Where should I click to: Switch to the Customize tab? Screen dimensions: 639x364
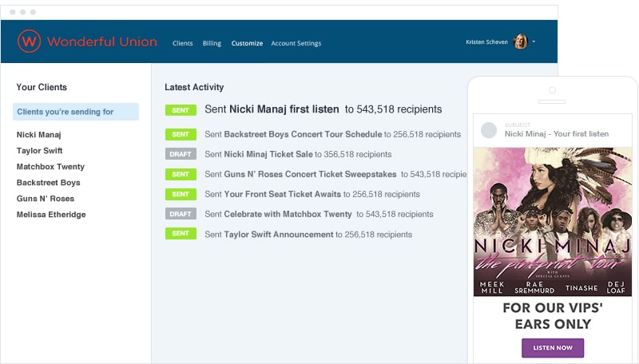(247, 43)
